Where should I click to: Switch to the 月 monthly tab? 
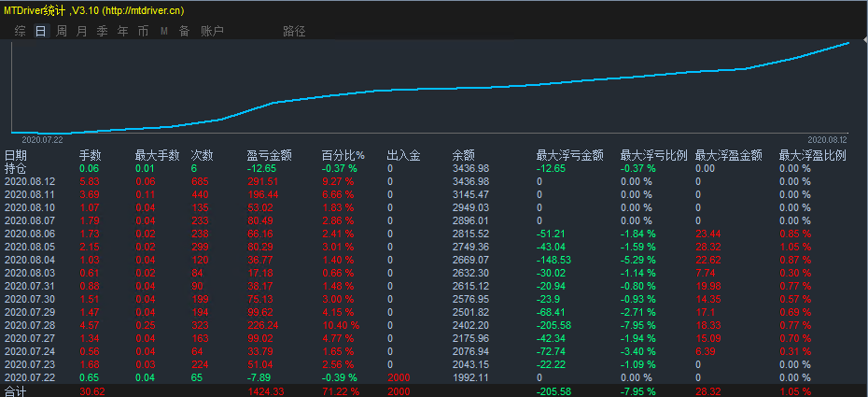[x=81, y=31]
